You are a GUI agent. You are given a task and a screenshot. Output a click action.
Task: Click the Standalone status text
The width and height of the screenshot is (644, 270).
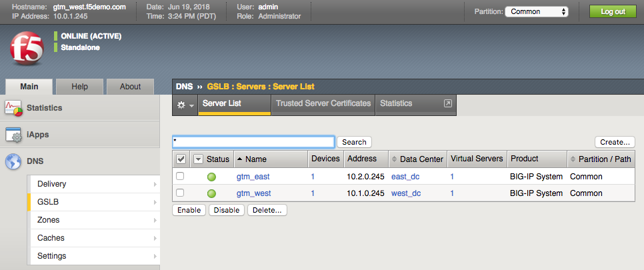[x=81, y=47]
